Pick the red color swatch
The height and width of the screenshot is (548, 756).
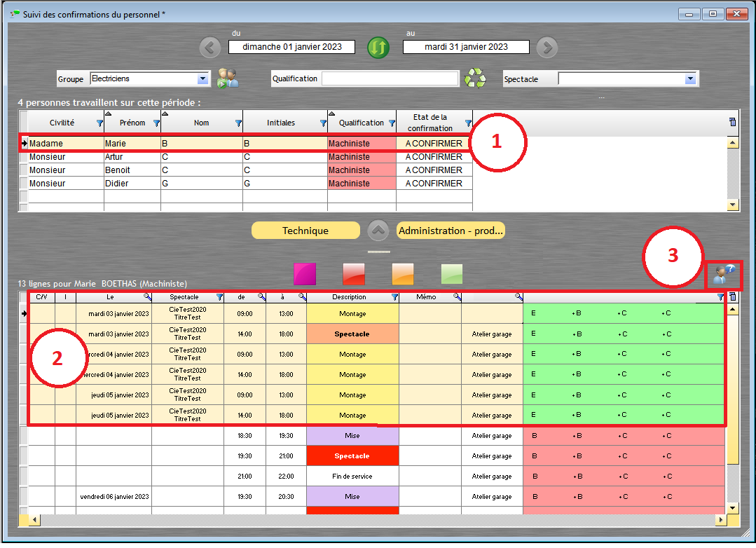tap(354, 274)
